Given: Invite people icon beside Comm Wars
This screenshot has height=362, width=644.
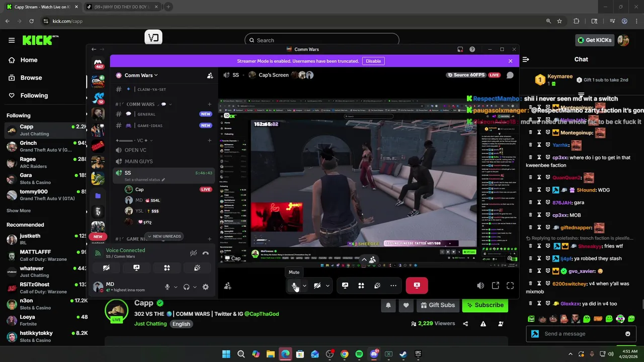Looking at the screenshot, I should tap(210, 75).
